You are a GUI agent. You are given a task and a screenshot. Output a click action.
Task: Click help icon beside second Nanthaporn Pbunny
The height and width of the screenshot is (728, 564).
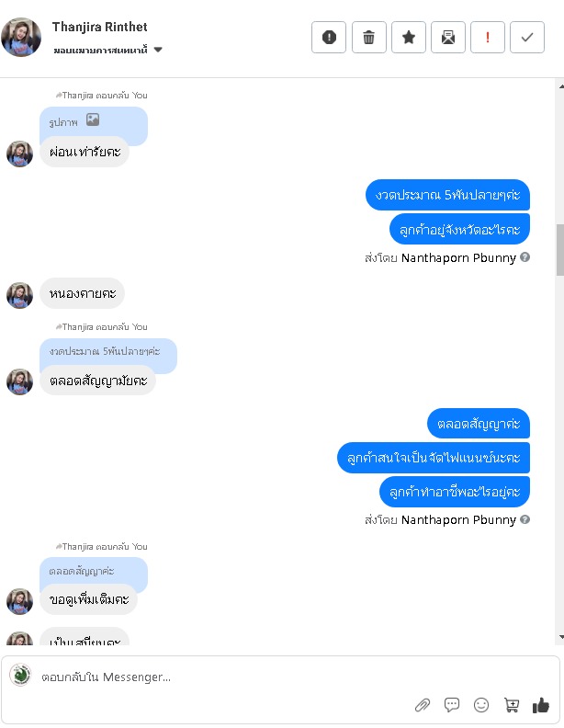[525, 519]
